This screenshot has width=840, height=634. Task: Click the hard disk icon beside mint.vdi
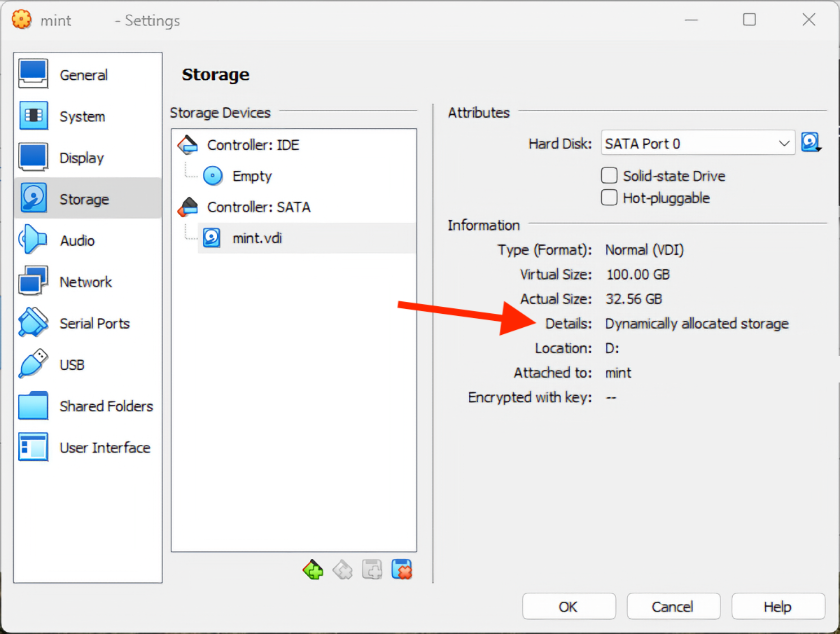click(x=213, y=238)
